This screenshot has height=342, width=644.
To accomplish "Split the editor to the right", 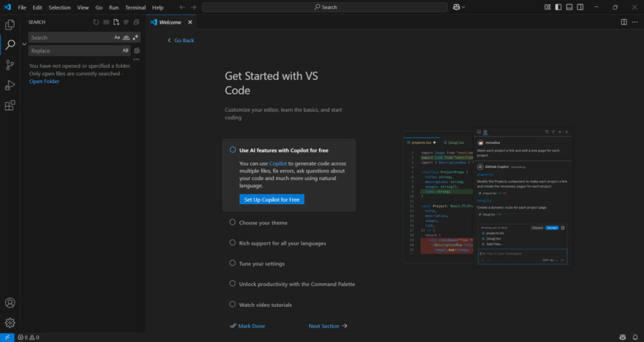I will pyautogui.click(x=624, y=22).
